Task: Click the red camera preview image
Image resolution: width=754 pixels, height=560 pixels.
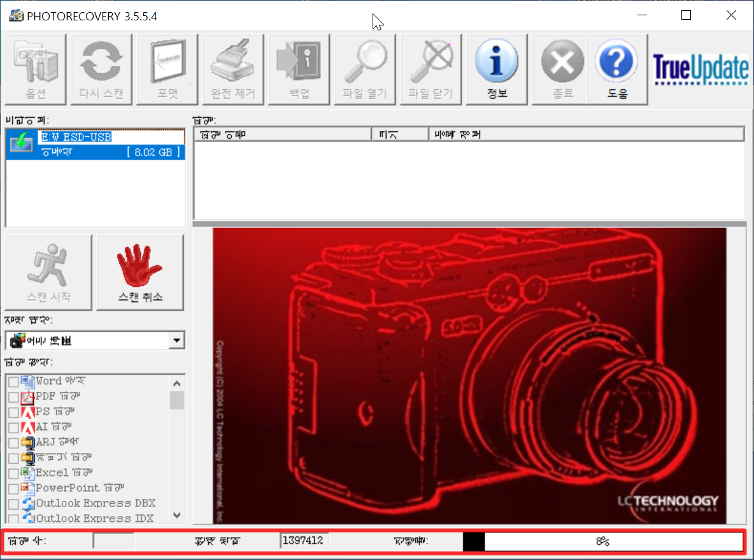Action: (x=469, y=376)
